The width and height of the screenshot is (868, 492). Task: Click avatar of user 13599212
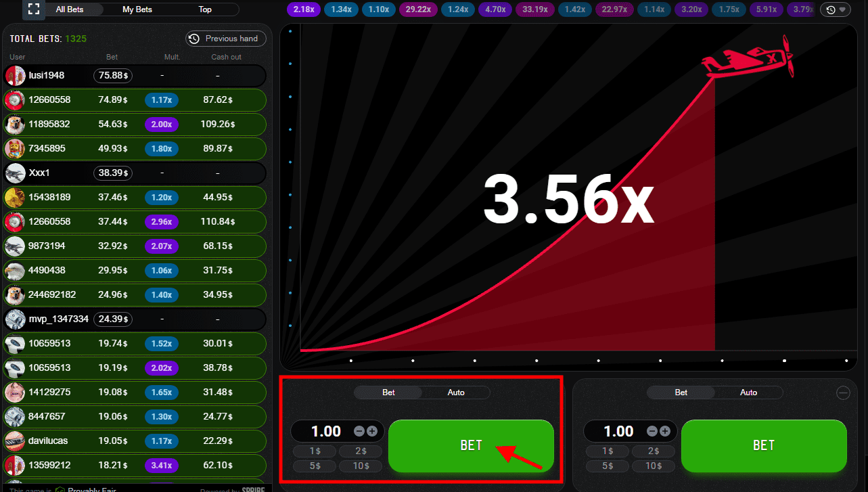coord(15,465)
